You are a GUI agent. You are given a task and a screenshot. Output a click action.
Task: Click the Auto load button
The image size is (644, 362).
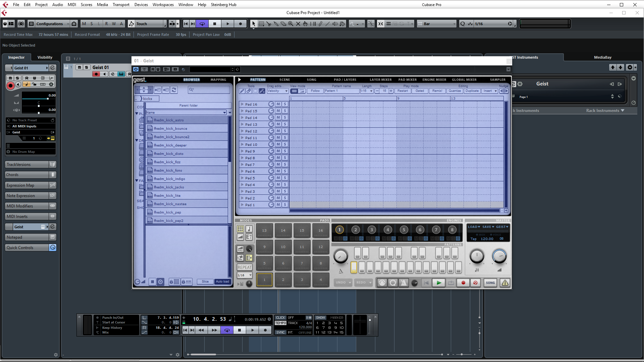[222, 282]
